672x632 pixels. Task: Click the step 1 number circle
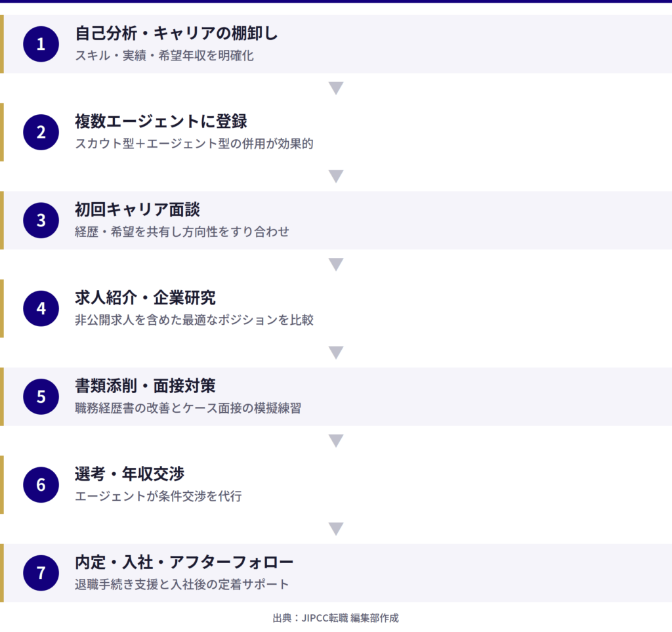[41, 44]
